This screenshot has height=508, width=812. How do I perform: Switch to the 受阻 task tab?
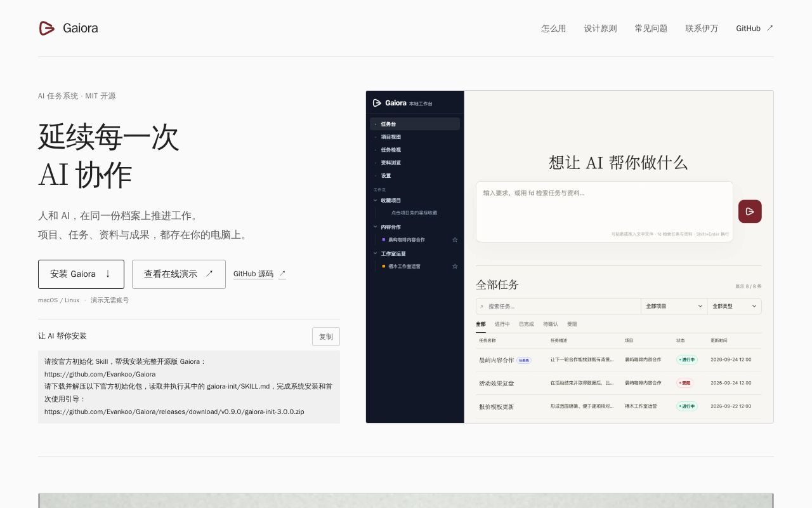point(572,324)
